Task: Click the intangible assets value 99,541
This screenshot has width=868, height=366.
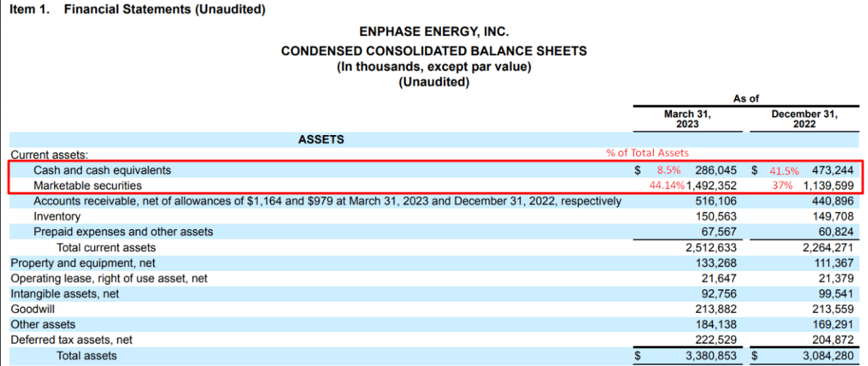Action: coord(835,294)
